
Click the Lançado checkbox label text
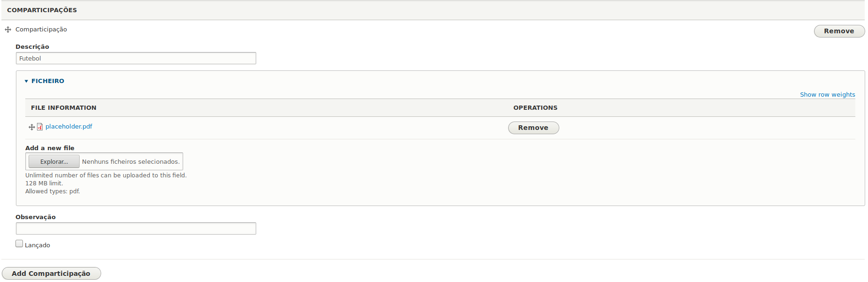tap(37, 245)
